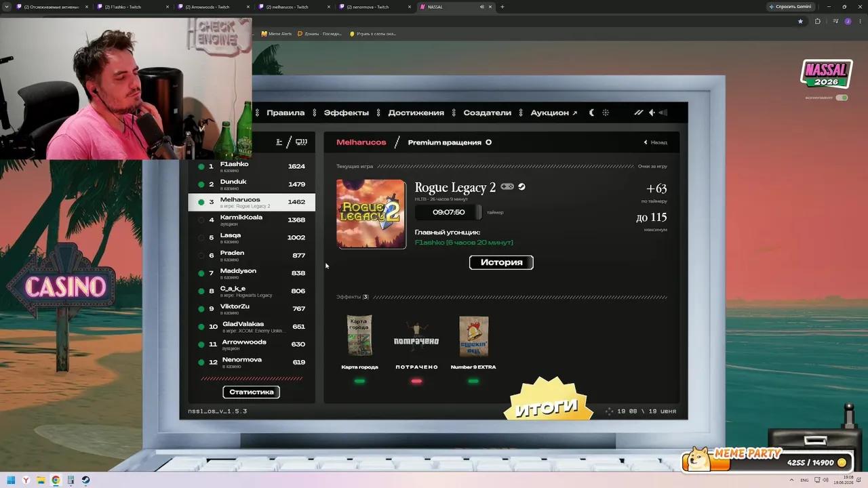The width and height of the screenshot is (868, 488).
Task: Open browser extensions puzzle icon
Action: tap(817, 21)
